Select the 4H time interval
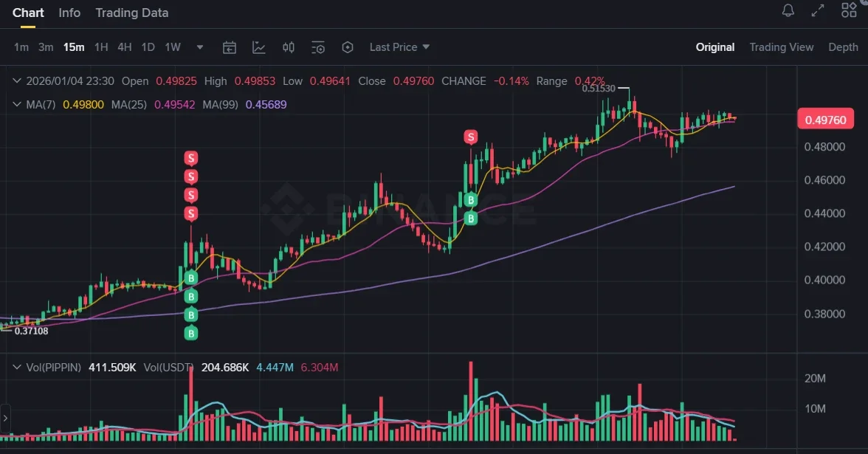 (x=125, y=47)
